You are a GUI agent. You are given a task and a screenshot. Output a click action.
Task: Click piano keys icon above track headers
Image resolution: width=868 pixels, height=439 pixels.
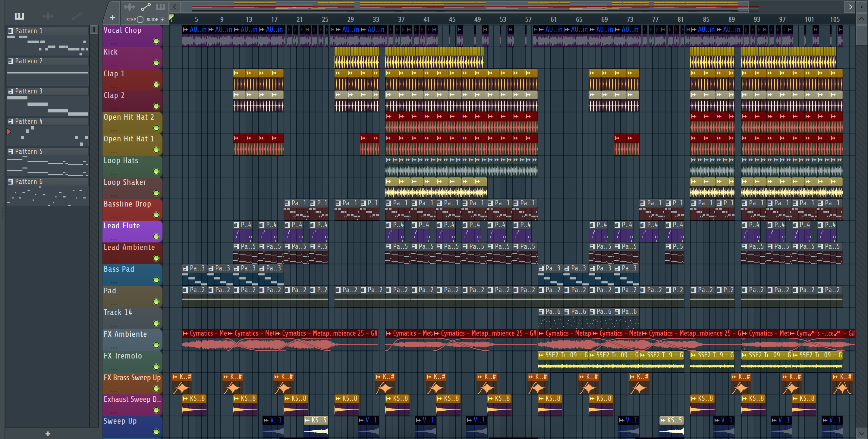[x=160, y=7]
